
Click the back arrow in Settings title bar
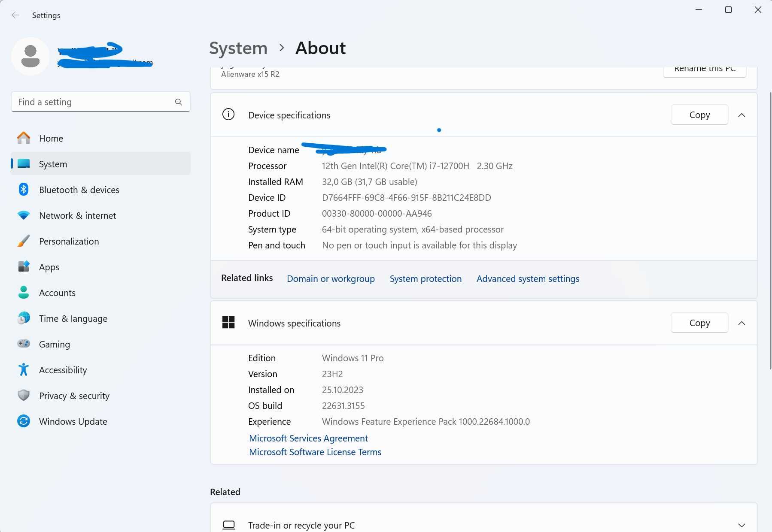click(x=15, y=15)
